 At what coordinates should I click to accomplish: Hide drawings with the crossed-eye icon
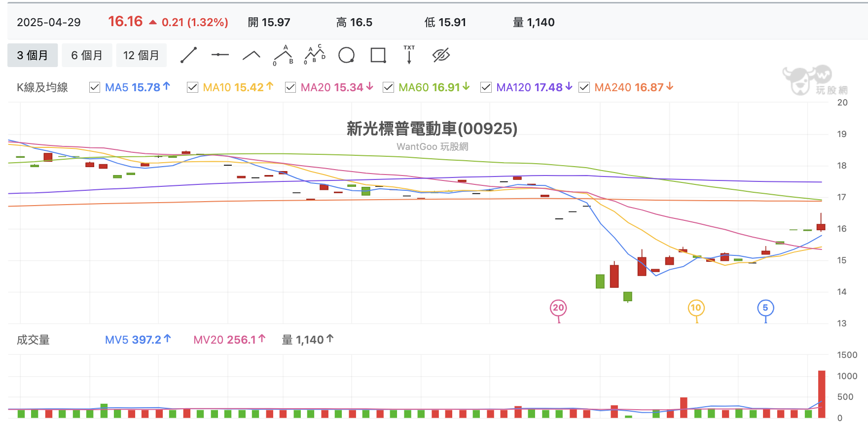pyautogui.click(x=441, y=55)
